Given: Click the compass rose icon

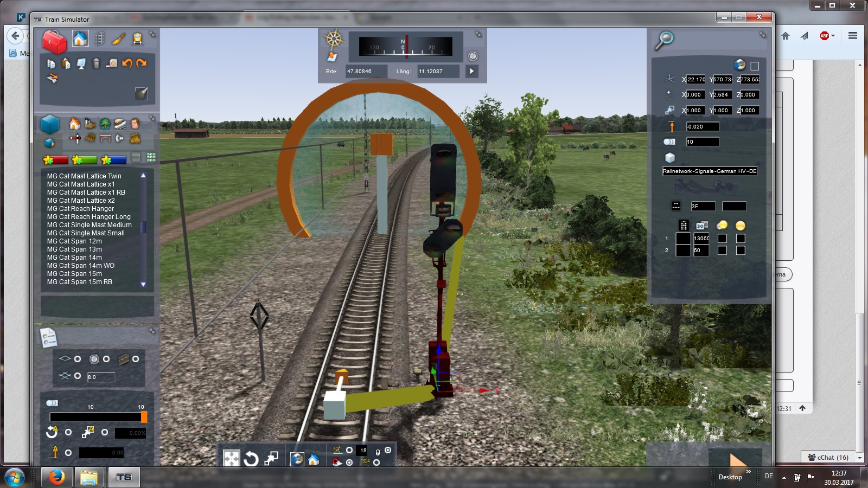Looking at the screenshot, I should [333, 39].
